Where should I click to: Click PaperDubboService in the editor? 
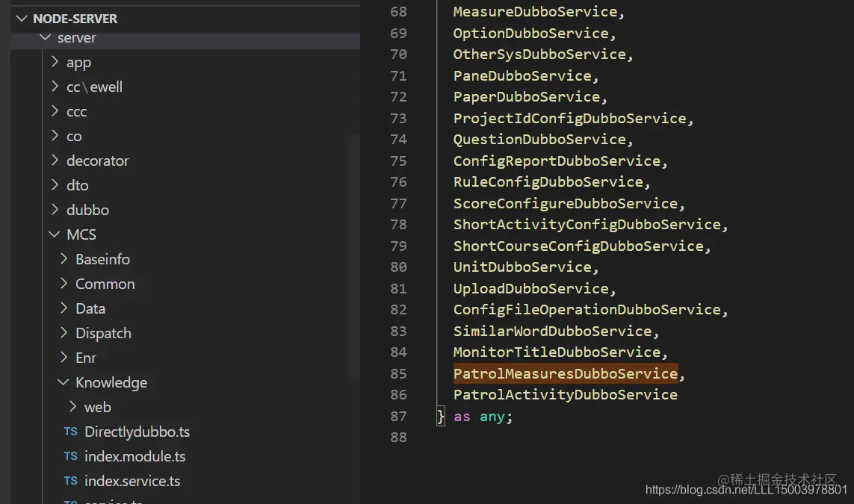tap(527, 97)
